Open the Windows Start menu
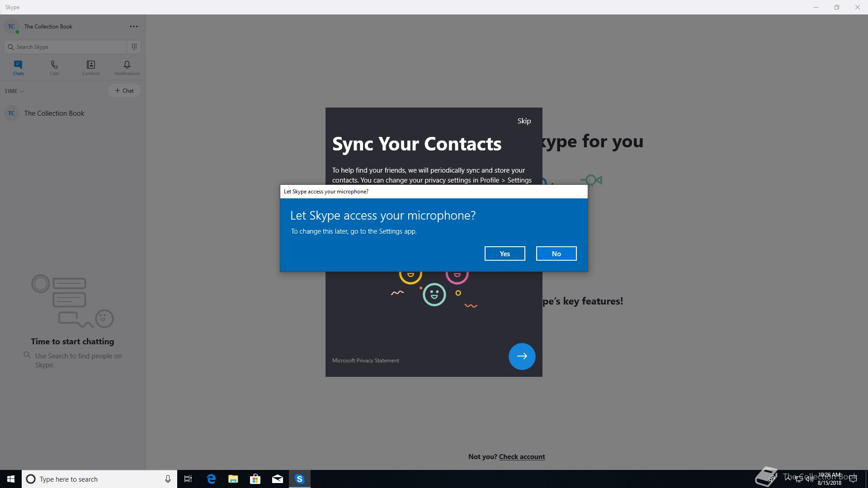This screenshot has height=488, width=868. [x=11, y=479]
